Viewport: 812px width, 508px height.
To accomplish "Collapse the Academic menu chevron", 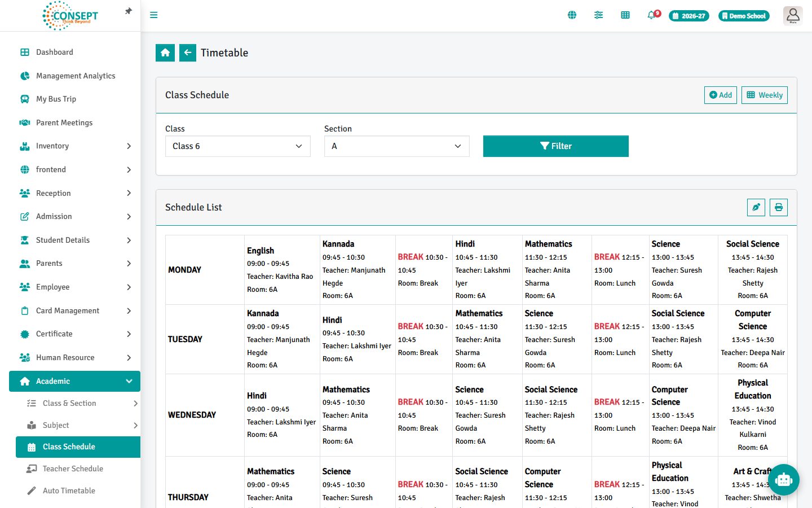I will (129, 381).
